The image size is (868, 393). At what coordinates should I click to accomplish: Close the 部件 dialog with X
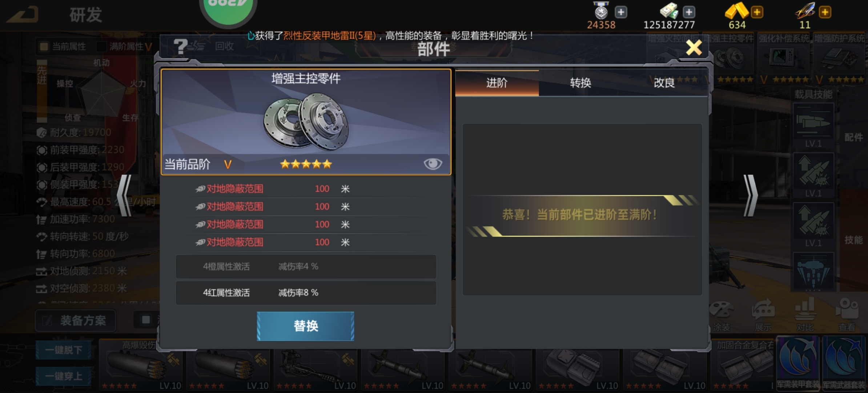coord(694,47)
